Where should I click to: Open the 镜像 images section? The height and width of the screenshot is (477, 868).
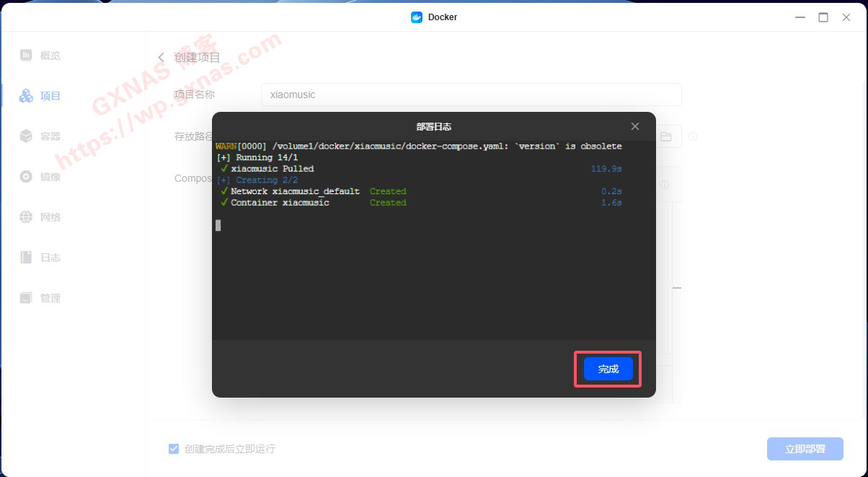pyautogui.click(x=26, y=177)
